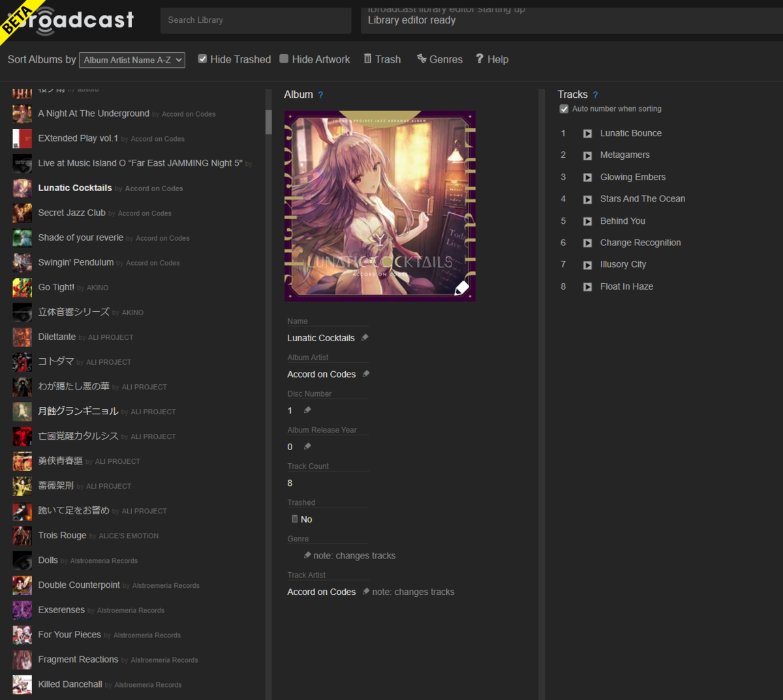Image resolution: width=783 pixels, height=700 pixels.
Task: Click thumbnail of Secret Jazz Club album
Action: point(22,213)
